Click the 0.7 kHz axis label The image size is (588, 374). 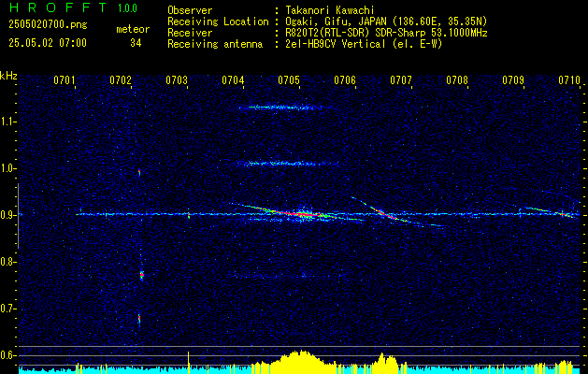coord(6,309)
